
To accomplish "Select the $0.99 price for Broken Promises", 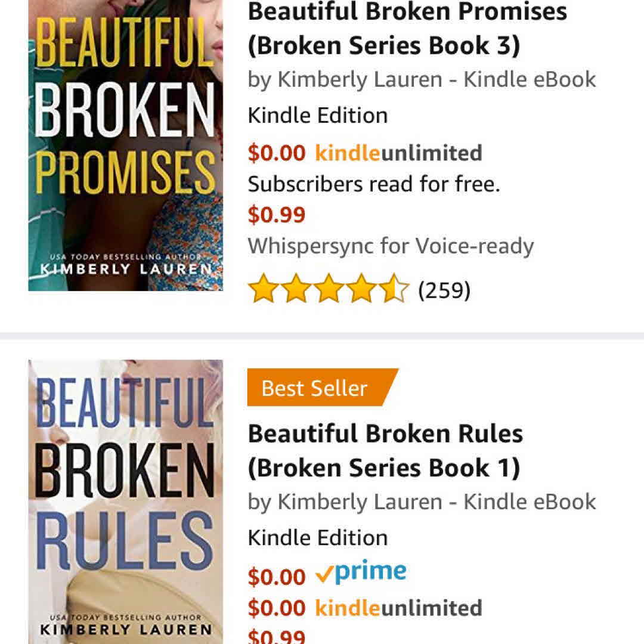I will 277,215.
